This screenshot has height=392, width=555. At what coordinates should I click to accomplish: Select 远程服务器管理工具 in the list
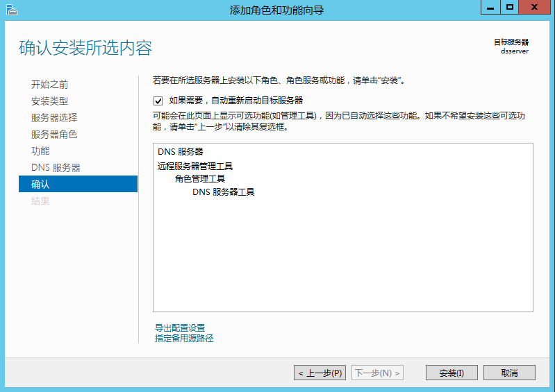(195, 167)
